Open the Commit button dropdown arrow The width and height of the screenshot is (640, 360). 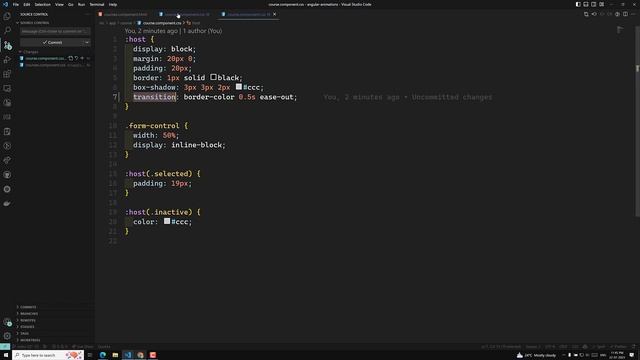tap(87, 42)
